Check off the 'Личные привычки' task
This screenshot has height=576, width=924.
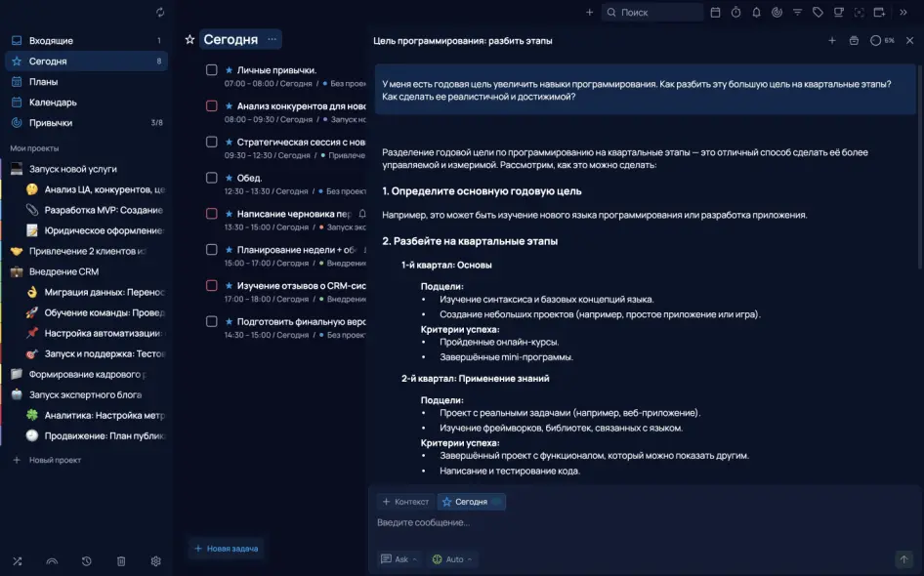click(x=211, y=70)
